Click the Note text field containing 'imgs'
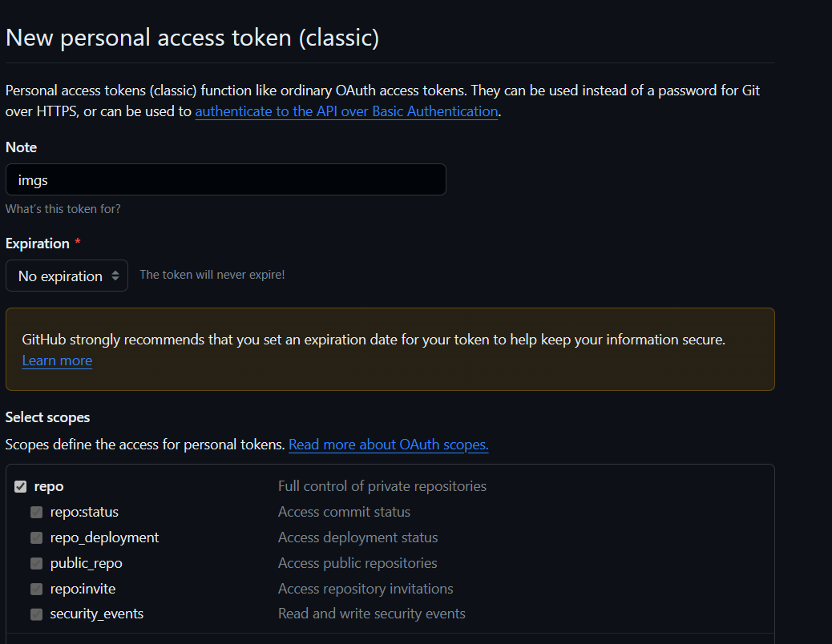This screenshot has width=832, height=644. [225, 180]
